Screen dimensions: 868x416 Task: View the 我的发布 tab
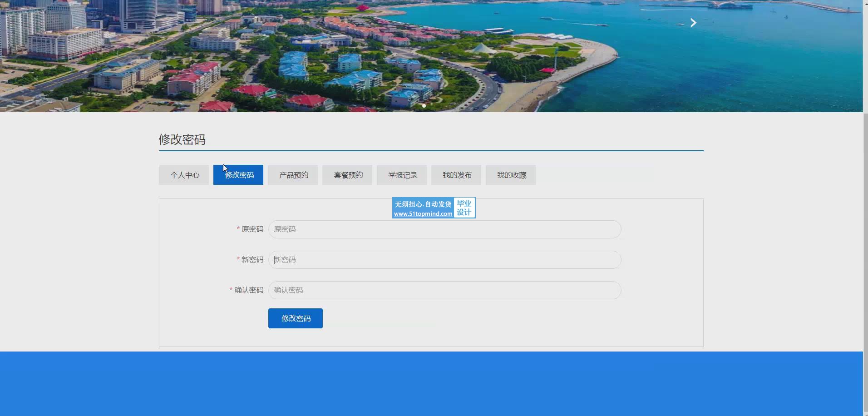[x=456, y=175]
